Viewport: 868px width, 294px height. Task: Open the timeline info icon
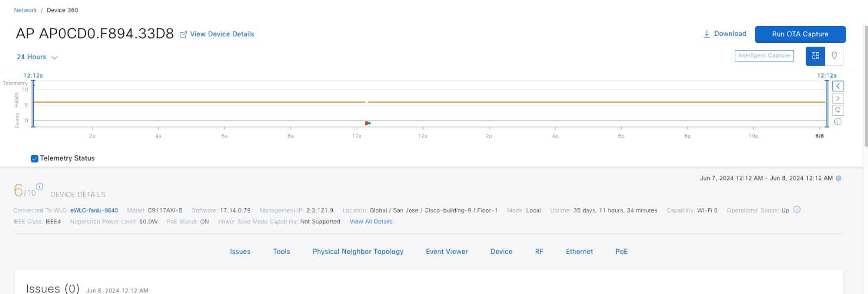(838, 122)
